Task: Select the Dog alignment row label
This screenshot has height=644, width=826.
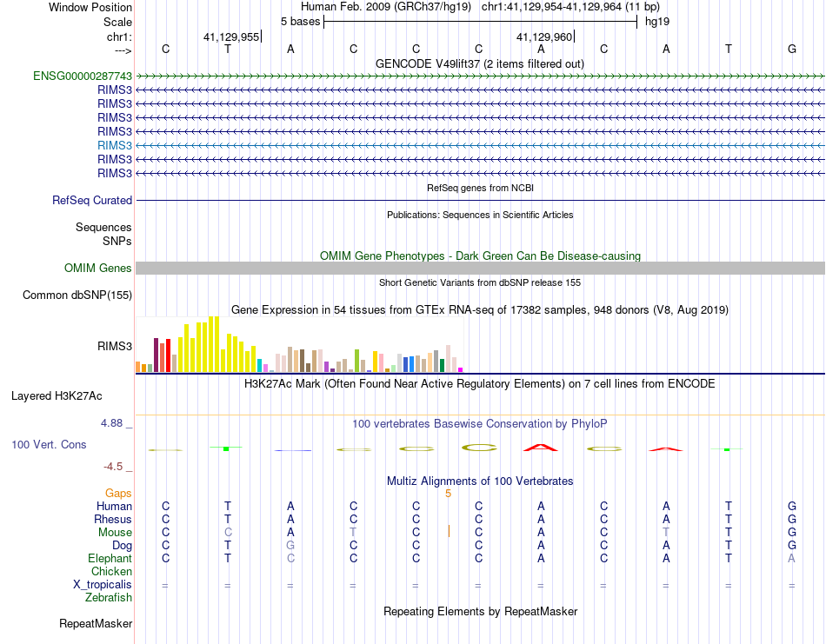Action: pos(122,546)
